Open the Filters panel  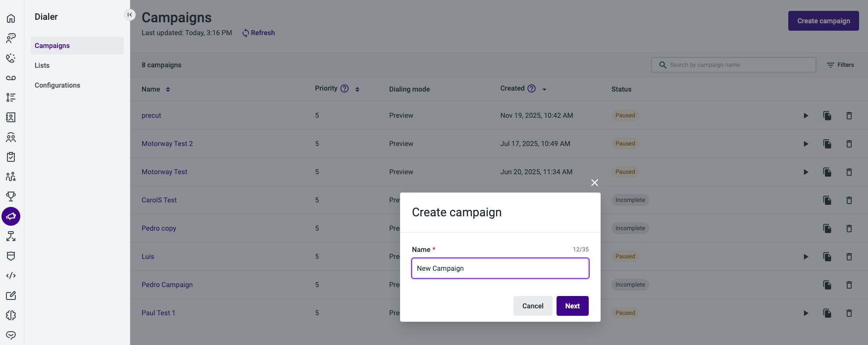pos(840,65)
